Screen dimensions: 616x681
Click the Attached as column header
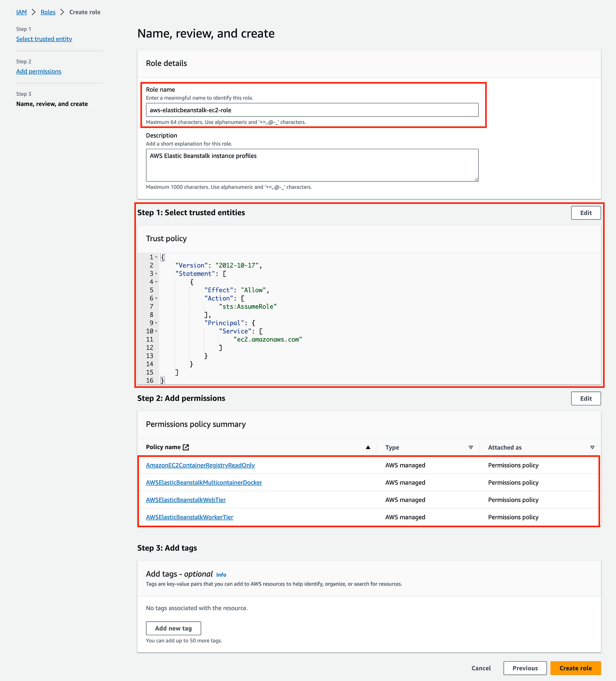(505, 448)
